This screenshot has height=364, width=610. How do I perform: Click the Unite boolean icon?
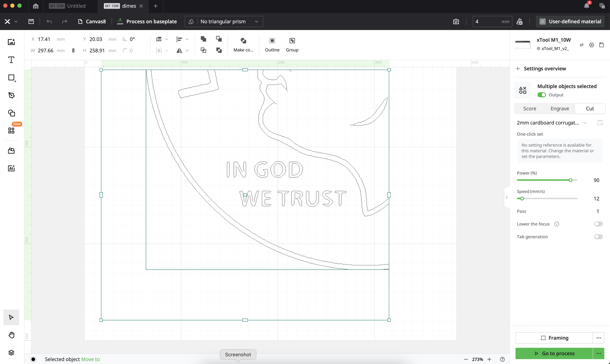coord(203,39)
